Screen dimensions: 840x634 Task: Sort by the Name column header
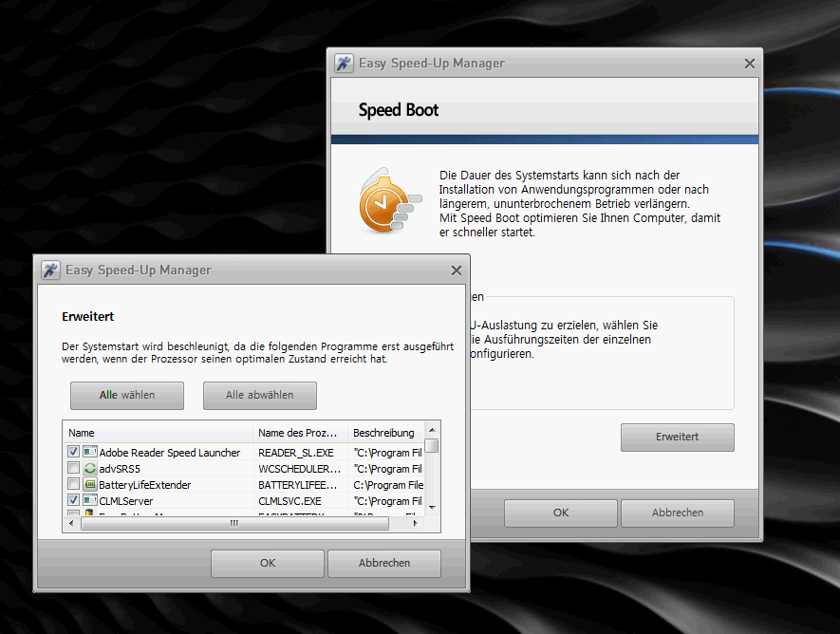point(159,433)
